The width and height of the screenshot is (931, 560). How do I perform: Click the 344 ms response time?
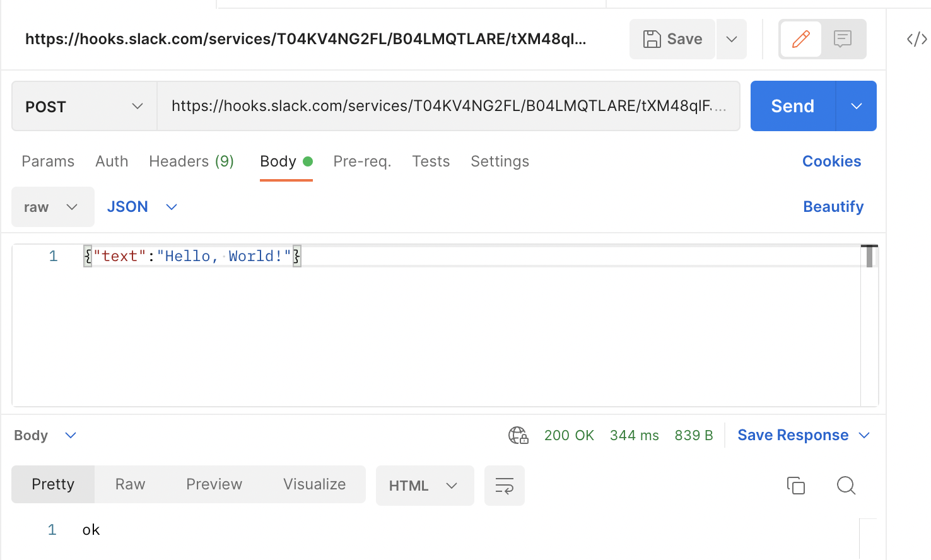tap(634, 435)
